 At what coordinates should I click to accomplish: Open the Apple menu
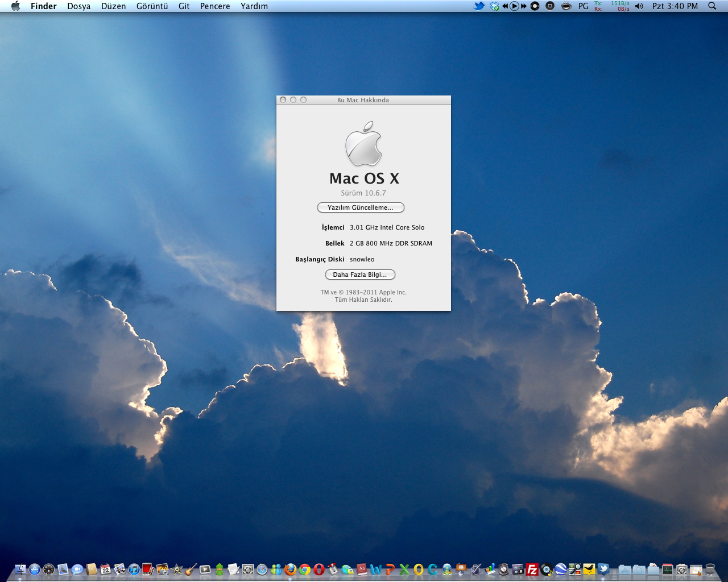coord(15,6)
